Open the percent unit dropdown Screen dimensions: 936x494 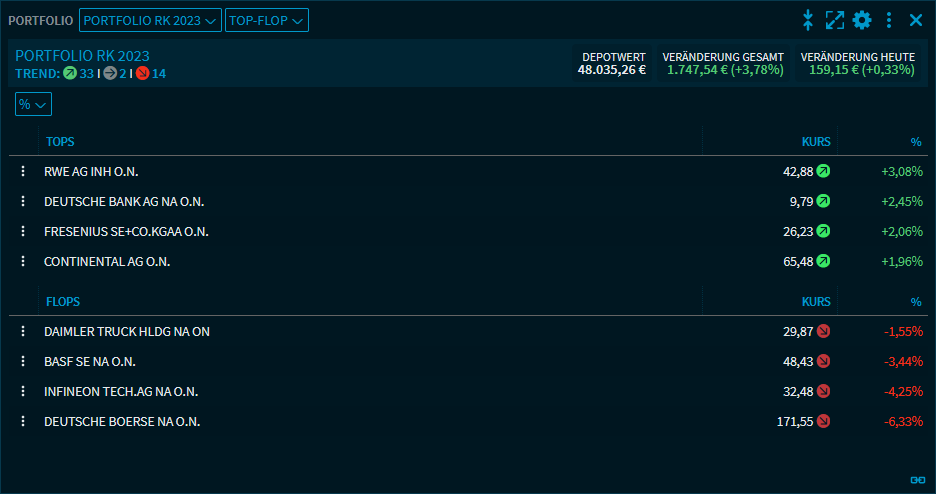[33, 104]
